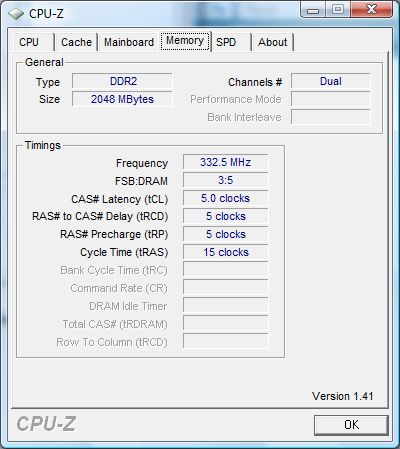Screen dimensions: 400x449
Task: Click the Type label in General
Action: [48, 83]
